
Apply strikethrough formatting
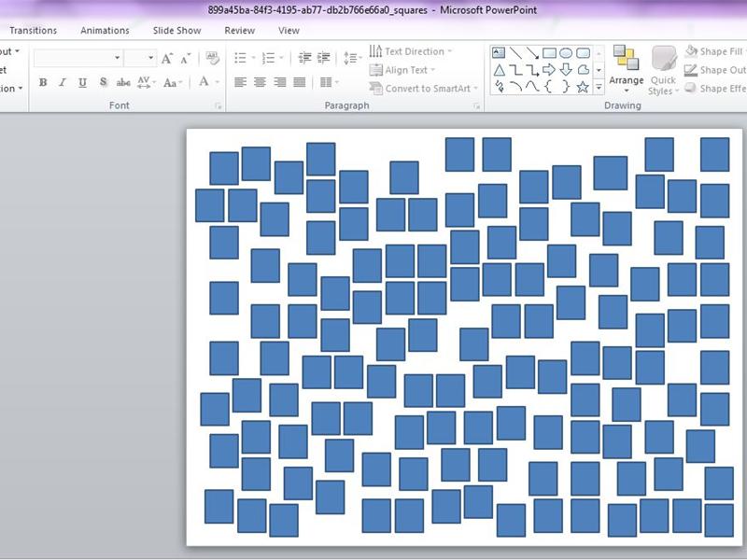point(125,82)
